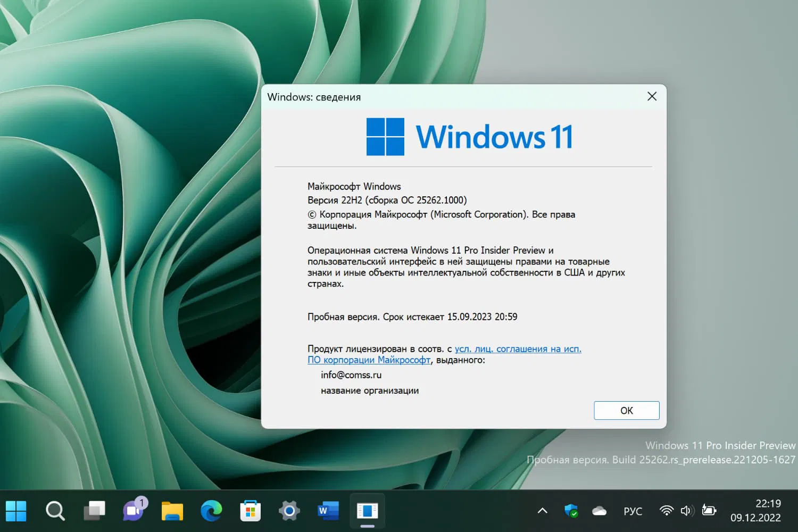Open volume speaker tray icon

click(x=687, y=511)
